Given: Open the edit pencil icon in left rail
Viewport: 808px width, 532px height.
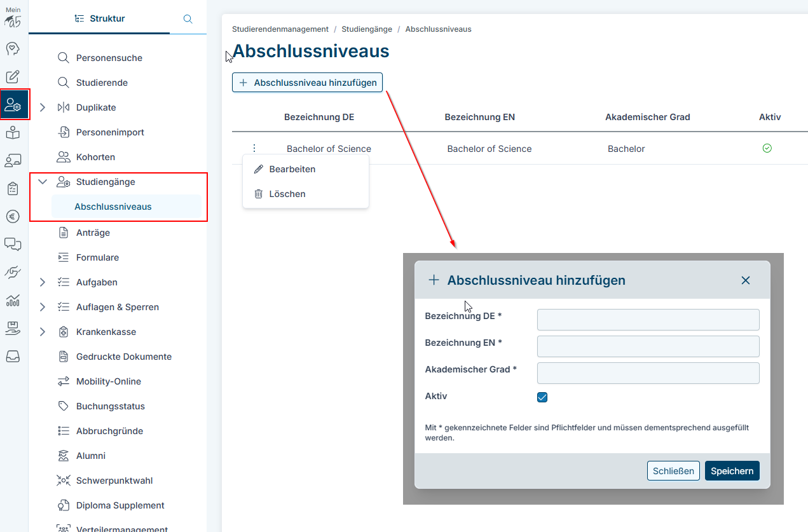Looking at the screenshot, I should tap(13, 77).
